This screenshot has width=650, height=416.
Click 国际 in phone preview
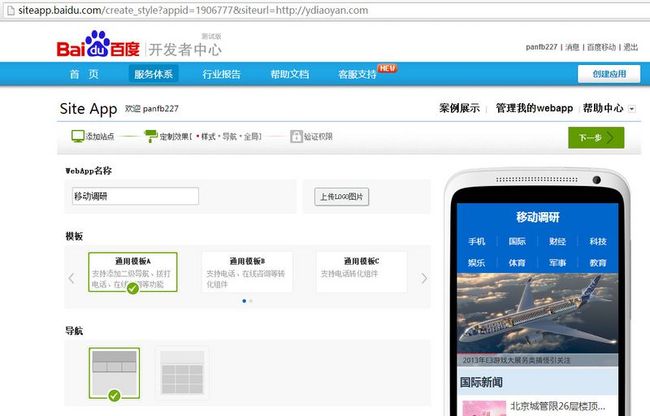517,241
